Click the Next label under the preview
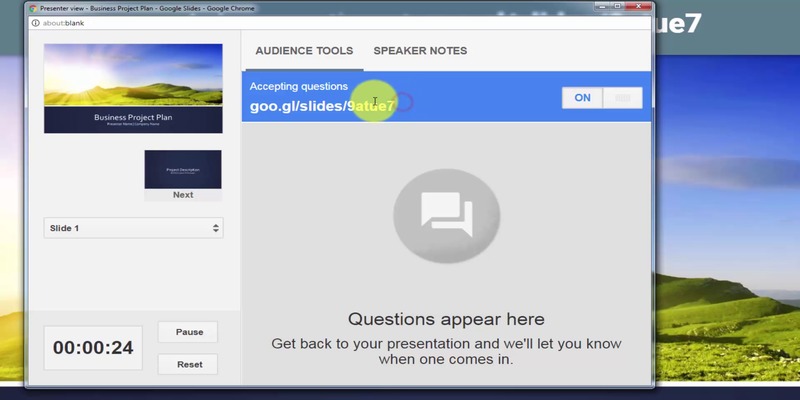This screenshot has width=800, height=400. click(182, 195)
